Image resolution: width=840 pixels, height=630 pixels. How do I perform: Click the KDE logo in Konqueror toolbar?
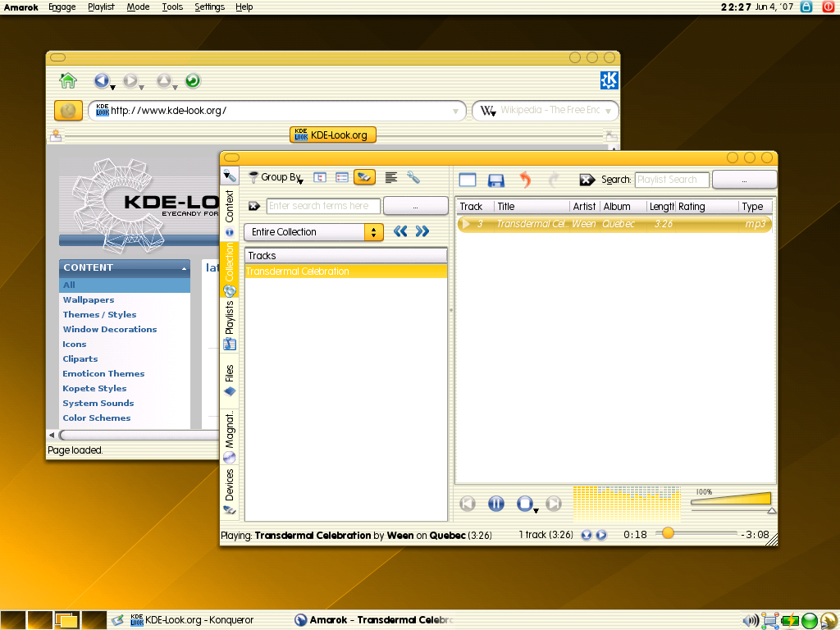pyautogui.click(x=609, y=80)
